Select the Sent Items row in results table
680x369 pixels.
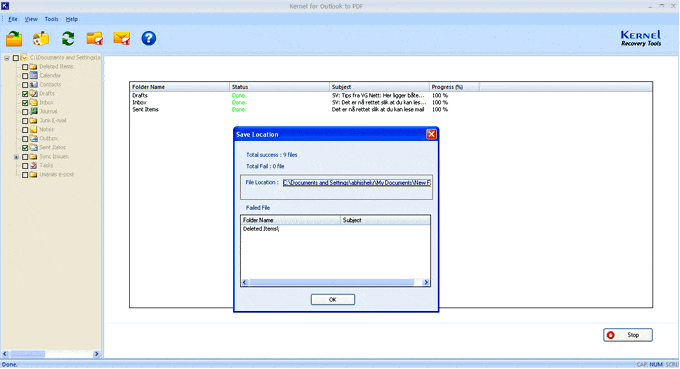click(391, 110)
